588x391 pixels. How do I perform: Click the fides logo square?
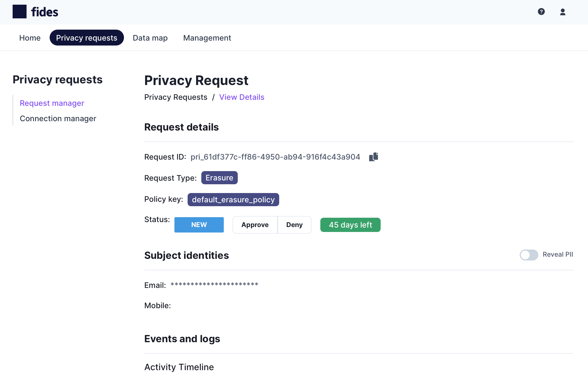(x=19, y=12)
